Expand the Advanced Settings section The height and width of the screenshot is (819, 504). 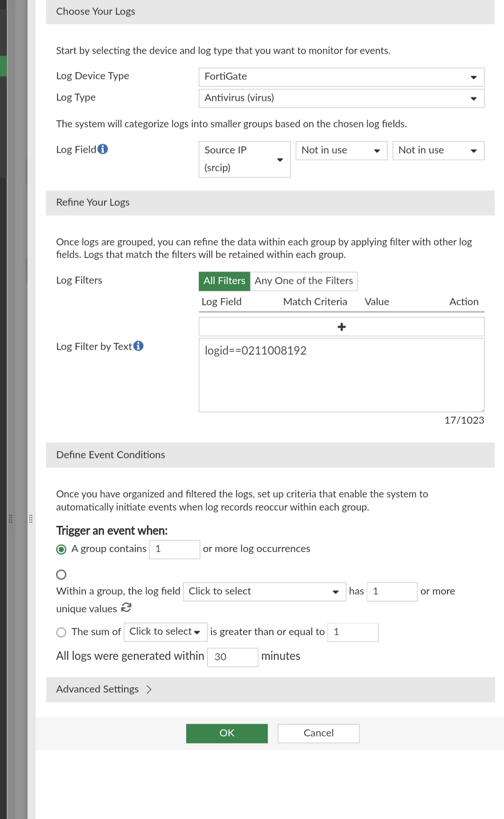271,690
